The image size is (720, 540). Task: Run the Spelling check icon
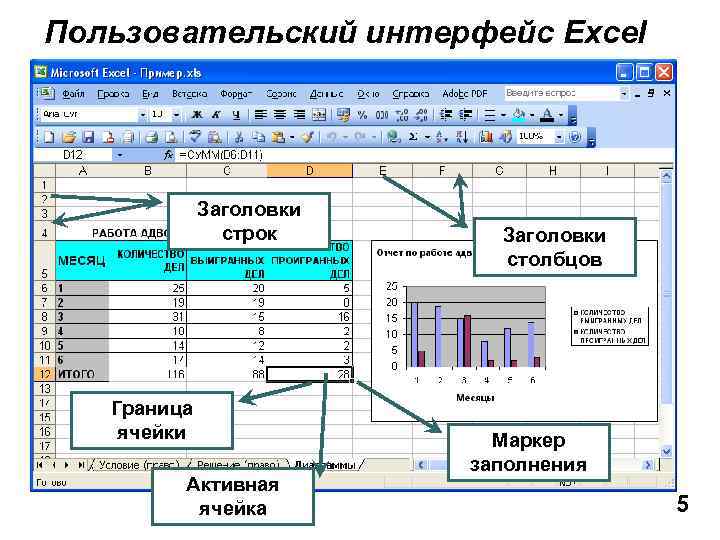pyautogui.click(x=196, y=137)
